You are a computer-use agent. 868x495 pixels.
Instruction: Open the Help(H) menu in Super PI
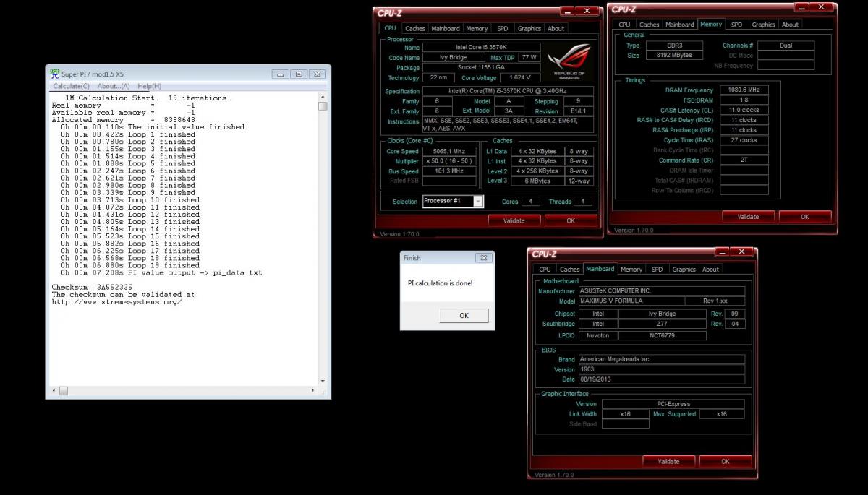click(x=149, y=86)
